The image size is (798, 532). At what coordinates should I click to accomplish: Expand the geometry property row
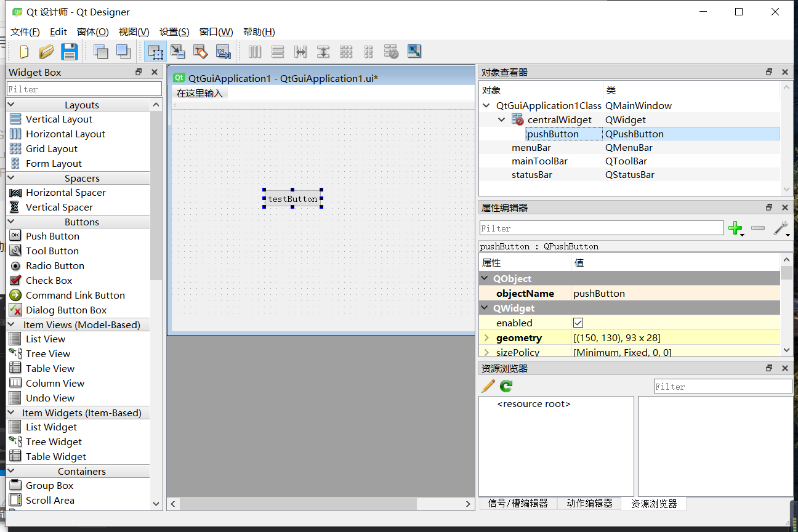(486, 337)
